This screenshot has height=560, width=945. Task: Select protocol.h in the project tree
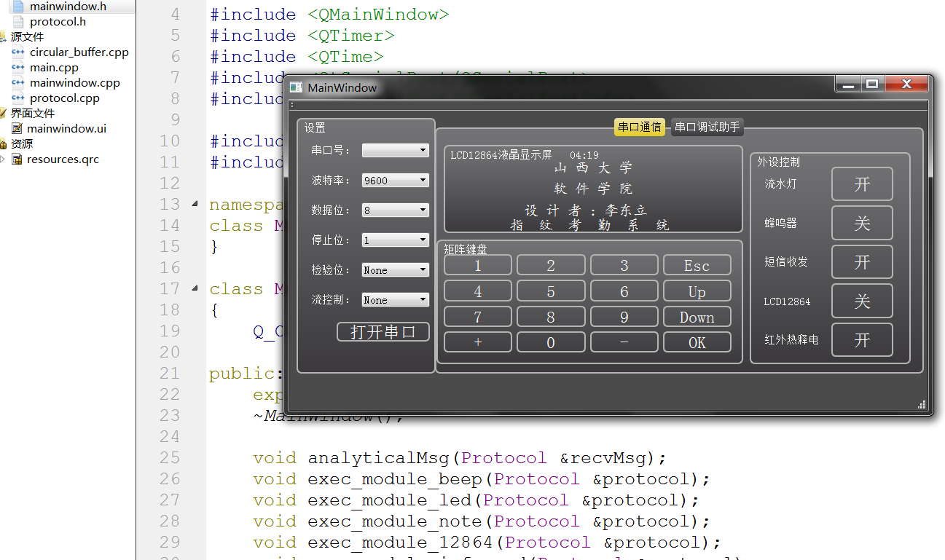tap(58, 22)
